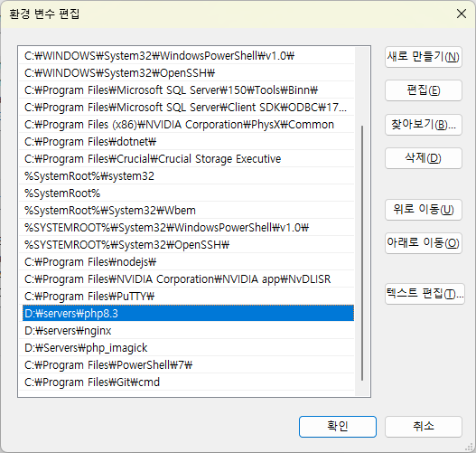Click the path list vertical scrollbar thumb
The height and width of the screenshot is (453, 476).
(362, 253)
